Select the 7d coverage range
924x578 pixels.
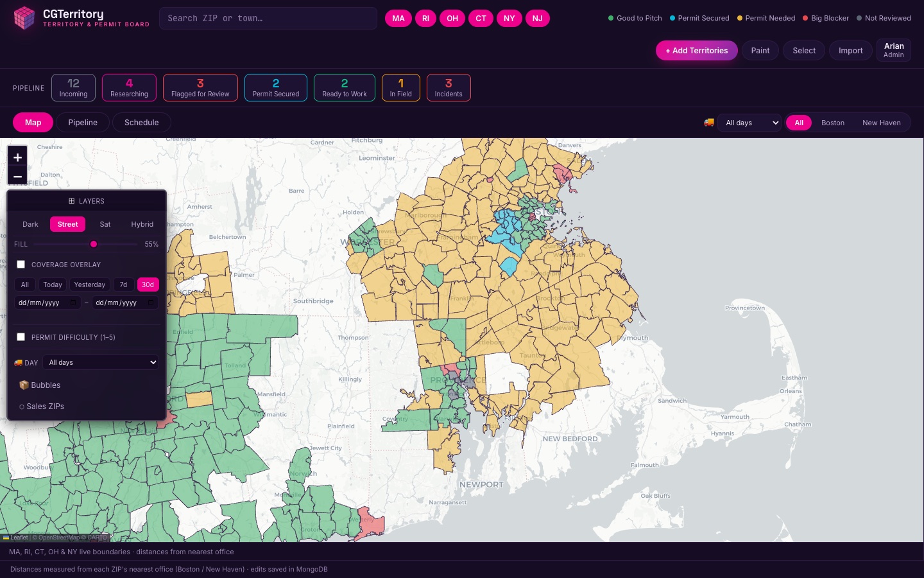point(123,285)
